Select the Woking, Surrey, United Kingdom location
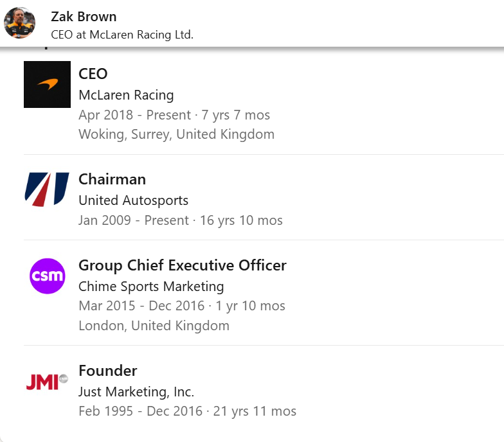The image size is (504, 442). coord(176,134)
